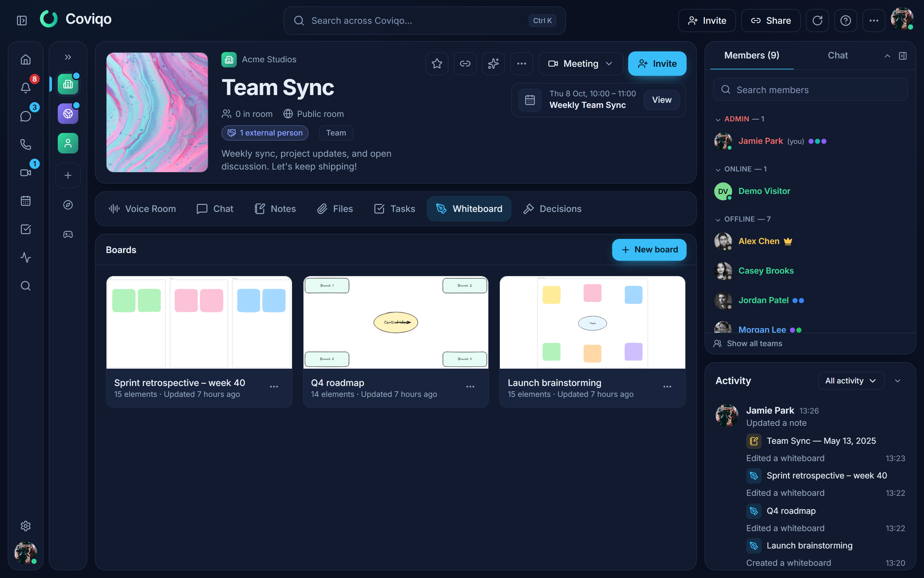924x578 pixels.
Task: Click the New board button
Action: click(x=649, y=250)
